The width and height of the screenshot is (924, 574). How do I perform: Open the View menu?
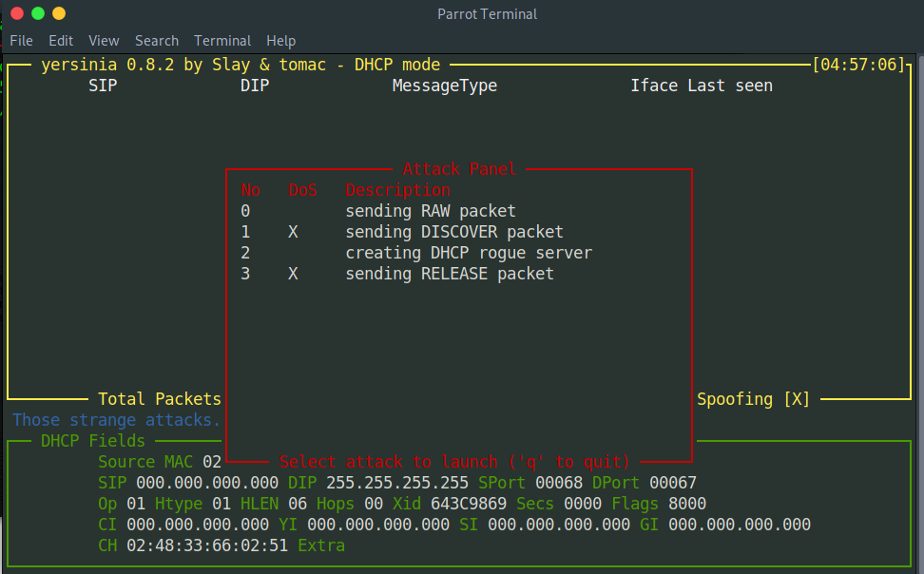(x=104, y=41)
